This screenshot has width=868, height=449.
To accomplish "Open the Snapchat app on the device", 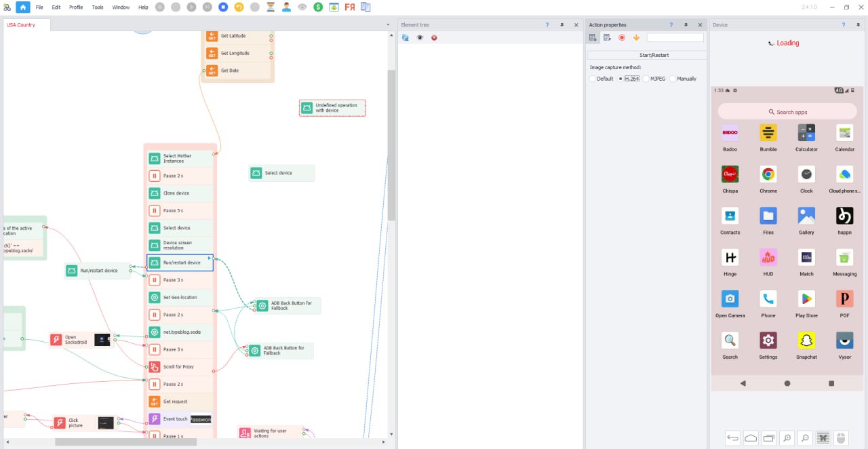I will click(806, 345).
